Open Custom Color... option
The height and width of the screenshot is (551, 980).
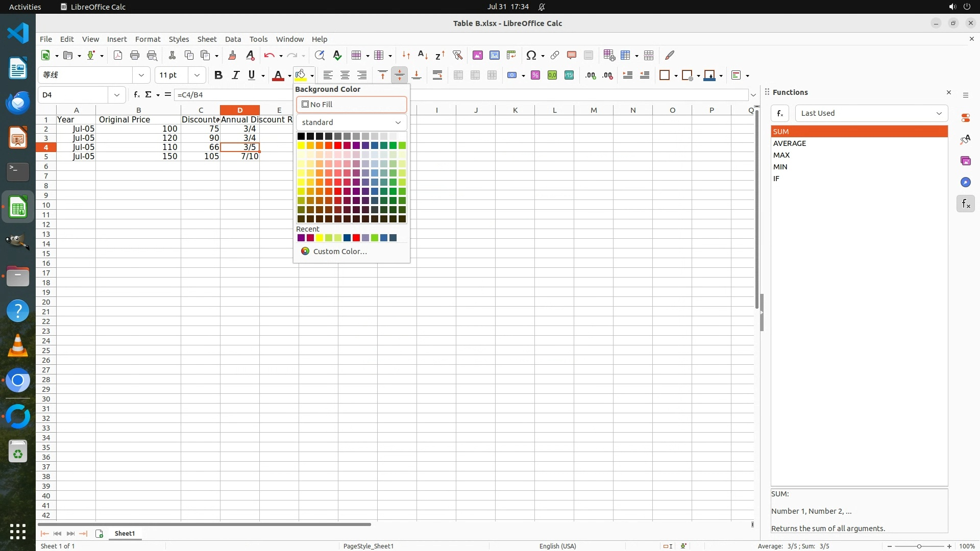tap(339, 251)
